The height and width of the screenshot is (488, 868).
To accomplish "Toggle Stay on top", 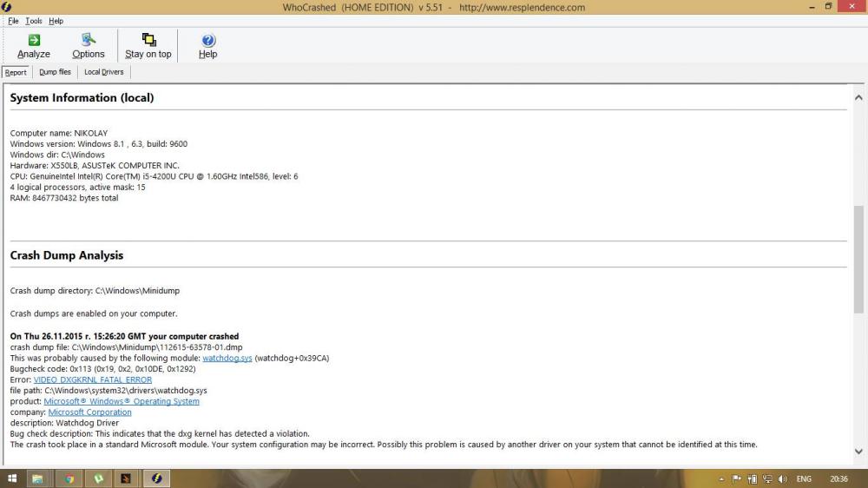I will [148, 46].
